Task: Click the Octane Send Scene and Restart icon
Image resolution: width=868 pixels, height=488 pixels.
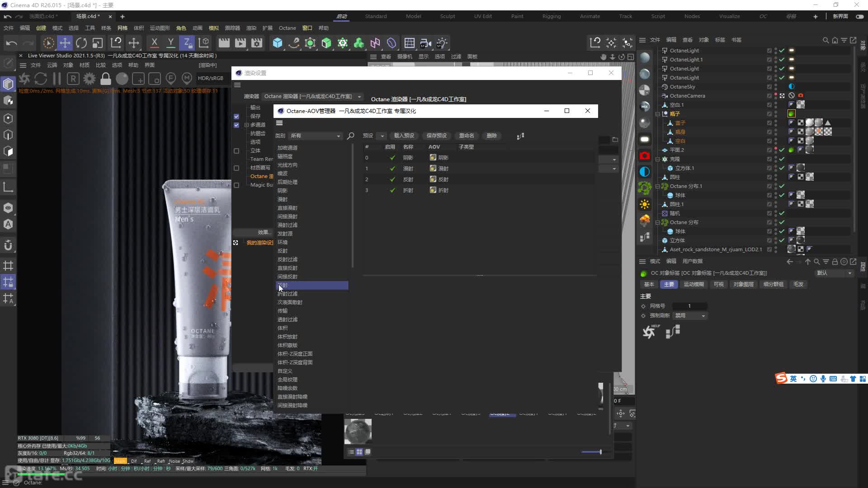Action: 24,79
